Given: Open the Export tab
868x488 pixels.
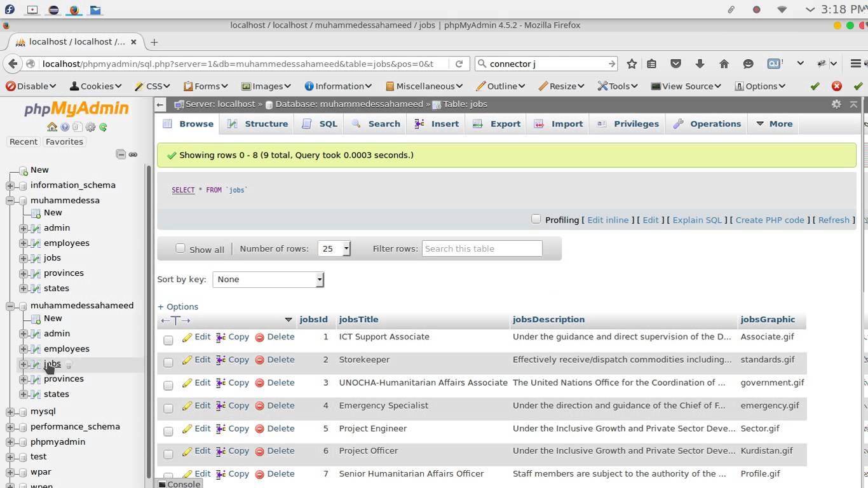Looking at the screenshot, I should click(x=504, y=123).
